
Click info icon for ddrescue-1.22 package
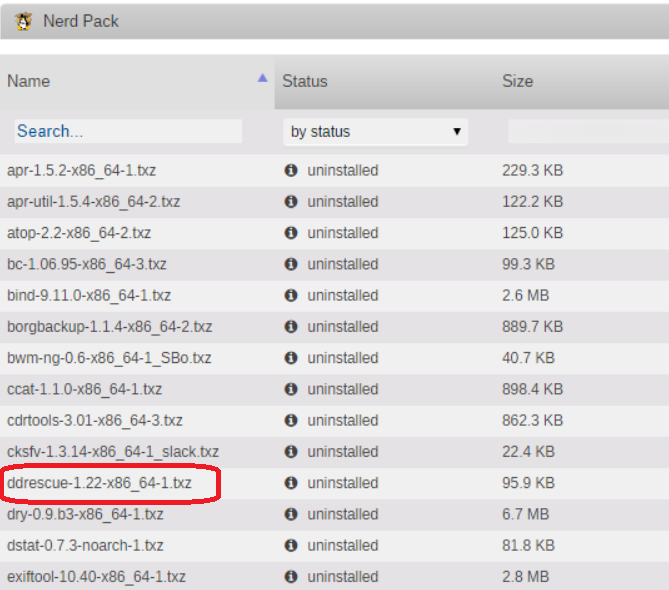[291, 483]
